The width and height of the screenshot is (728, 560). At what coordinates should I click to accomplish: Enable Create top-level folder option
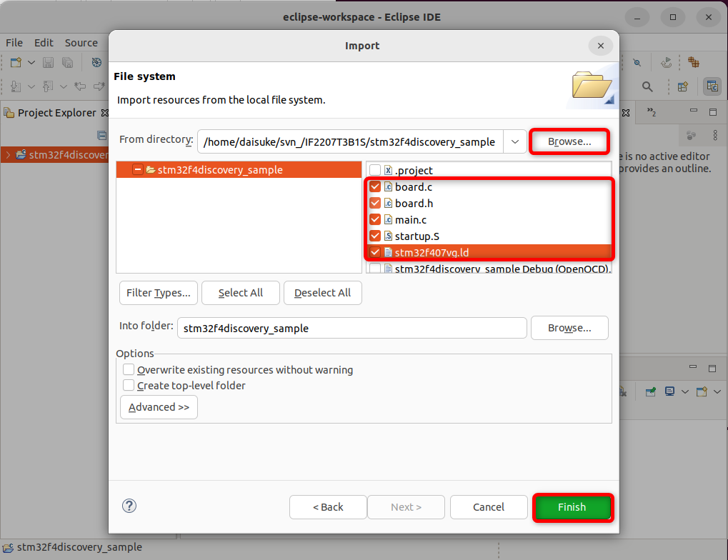pyautogui.click(x=129, y=386)
